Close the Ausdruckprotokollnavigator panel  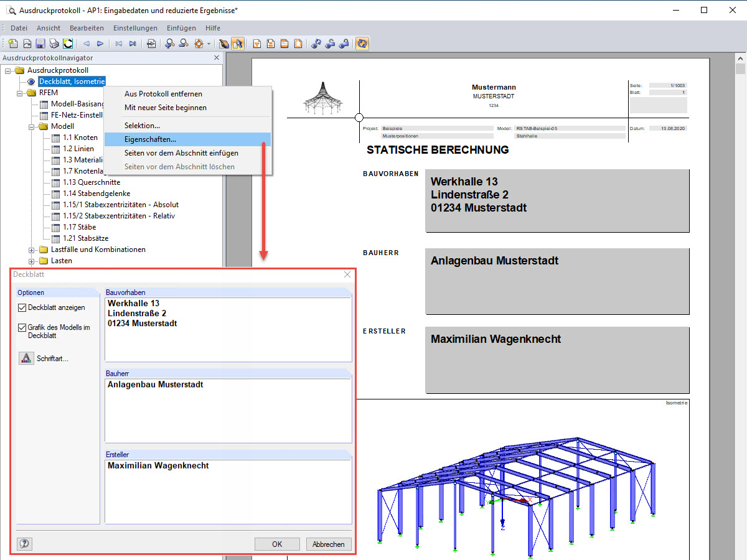[x=217, y=58]
